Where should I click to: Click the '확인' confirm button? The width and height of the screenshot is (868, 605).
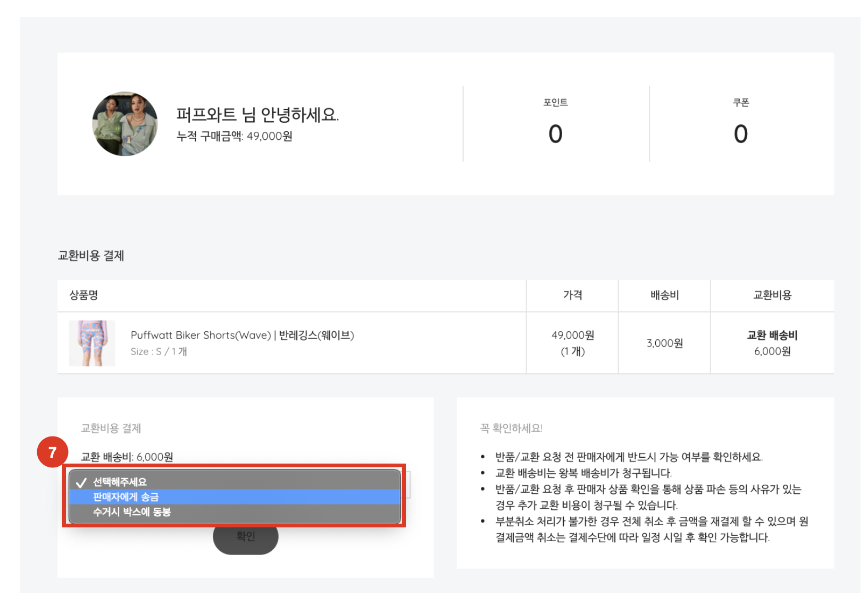click(246, 537)
